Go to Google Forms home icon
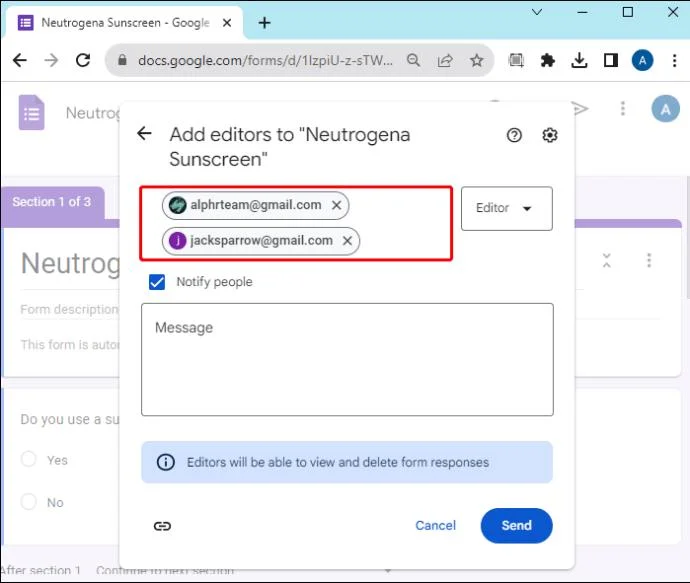690x583 pixels. click(32, 113)
